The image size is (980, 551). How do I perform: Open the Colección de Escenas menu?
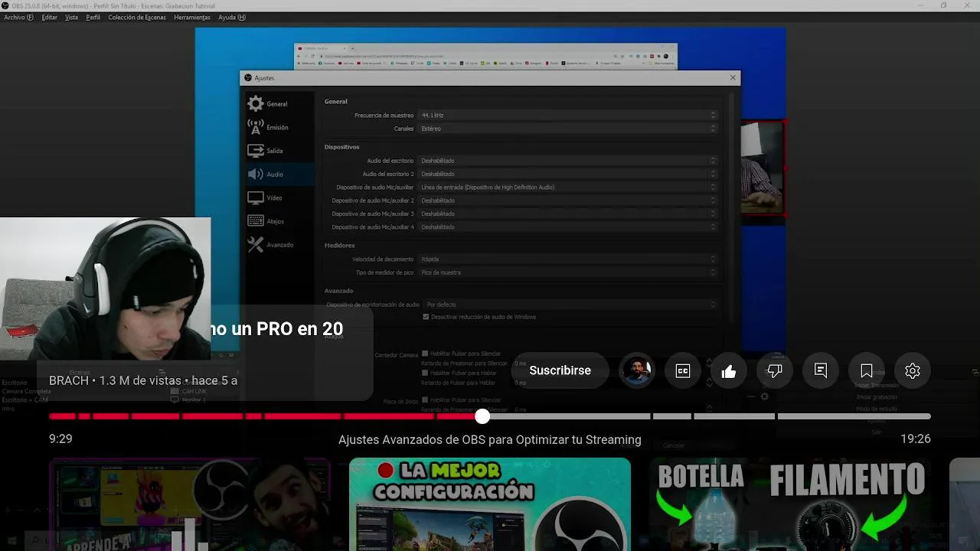tap(137, 17)
